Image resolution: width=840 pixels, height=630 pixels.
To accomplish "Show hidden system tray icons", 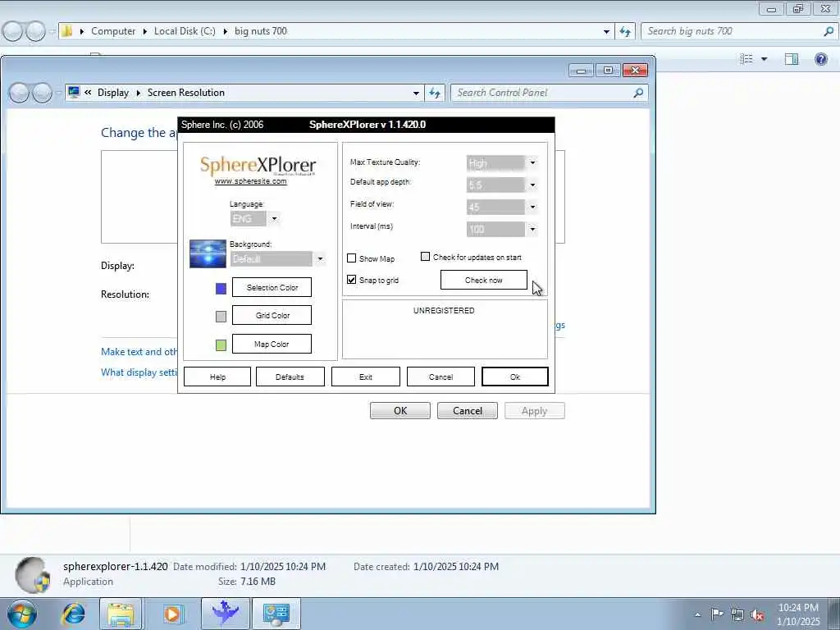I will click(697, 614).
